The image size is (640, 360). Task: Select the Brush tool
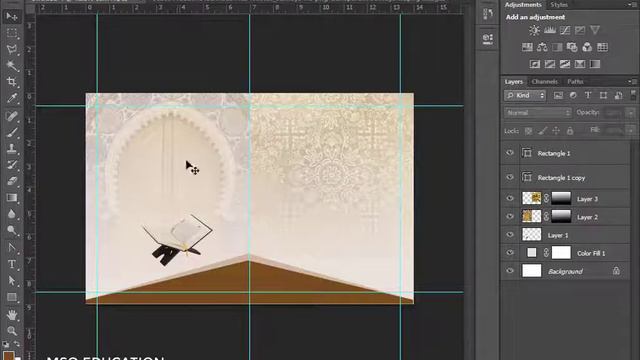[12, 132]
